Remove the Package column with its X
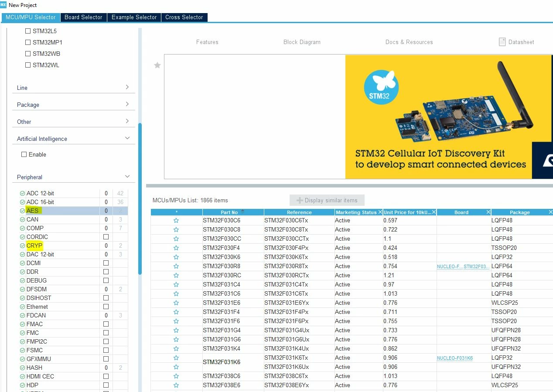The width and height of the screenshot is (553, 392). coord(551,212)
